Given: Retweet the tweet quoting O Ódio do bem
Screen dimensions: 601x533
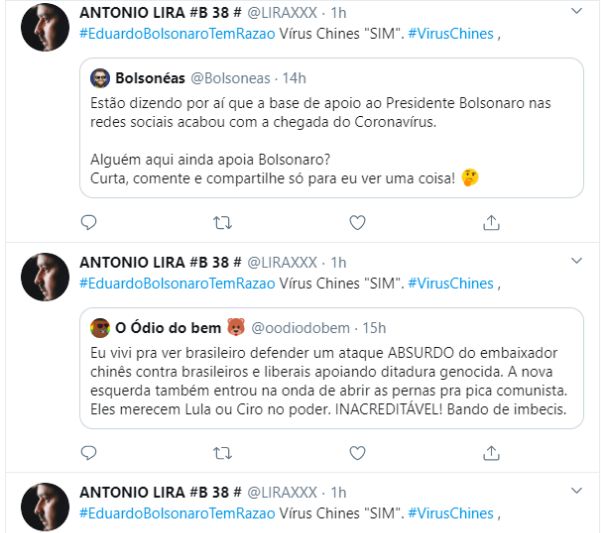Looking at the screenshot, I should coord(222,453).
